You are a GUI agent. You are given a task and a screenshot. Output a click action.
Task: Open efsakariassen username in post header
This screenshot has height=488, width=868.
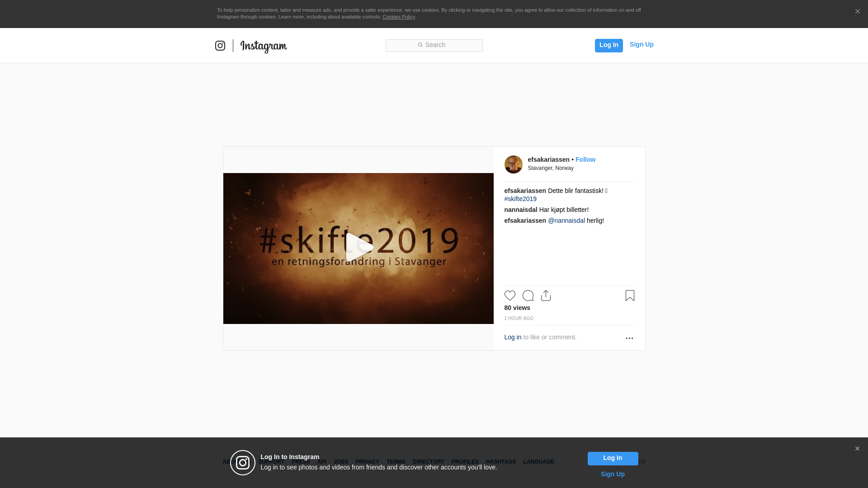tap(548, 160)
